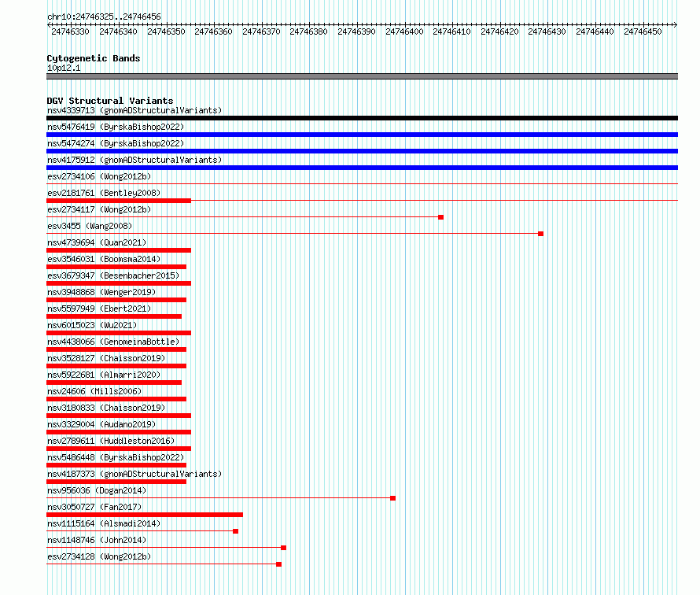Open nsv5486448 ByrskaBishop2022 label

coord(116,457)
